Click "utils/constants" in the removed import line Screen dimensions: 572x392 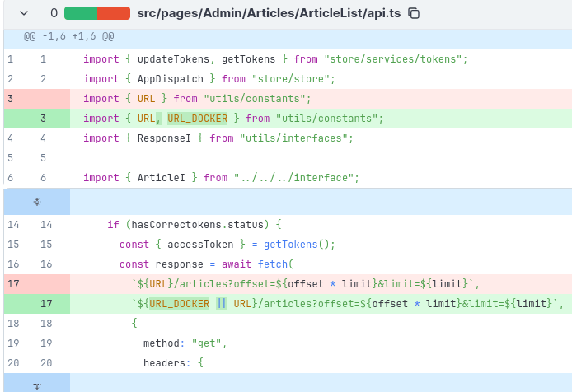[x=255, y=99]
